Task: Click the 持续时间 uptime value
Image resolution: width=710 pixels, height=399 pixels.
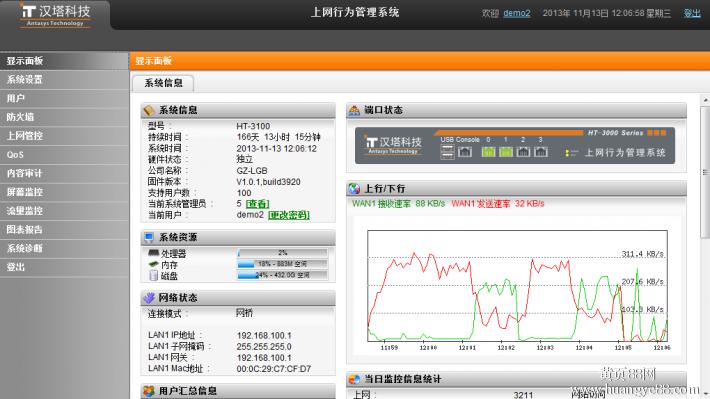Action: (278, 137)
